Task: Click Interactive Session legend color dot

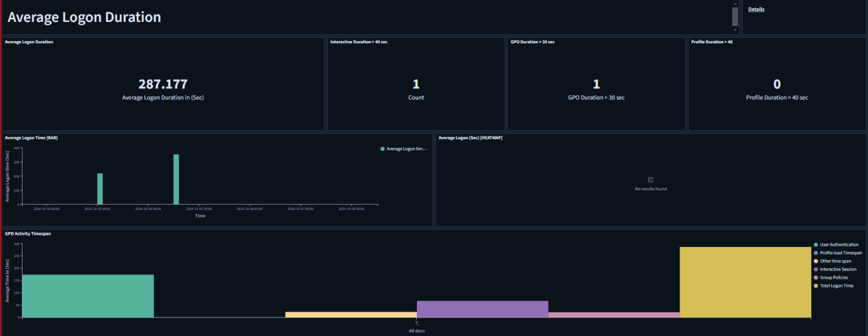Action: pyautogui.click(x=815, y=269)
